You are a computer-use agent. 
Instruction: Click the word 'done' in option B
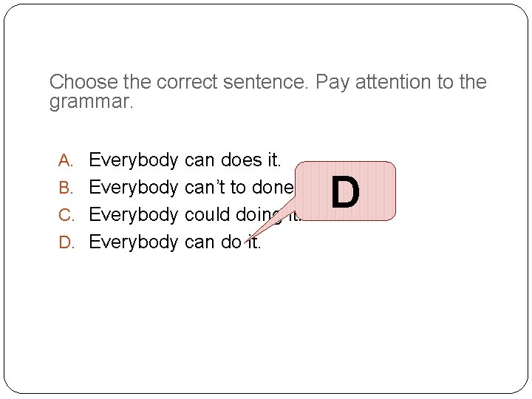click(273, 187)
